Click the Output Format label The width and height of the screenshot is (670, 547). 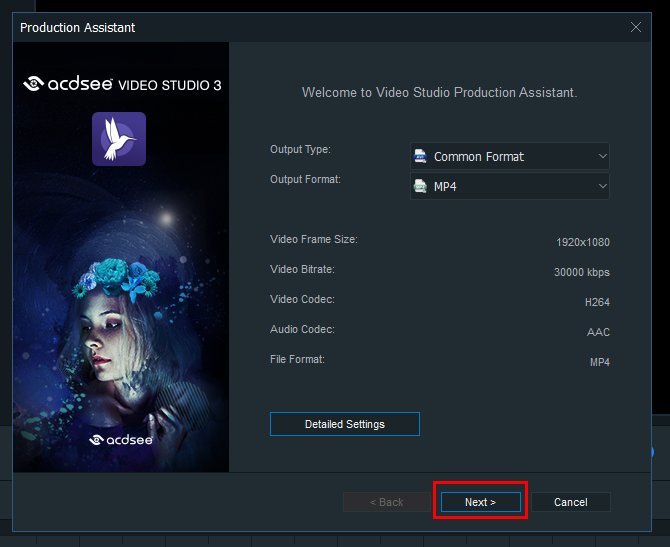point(305,179)
